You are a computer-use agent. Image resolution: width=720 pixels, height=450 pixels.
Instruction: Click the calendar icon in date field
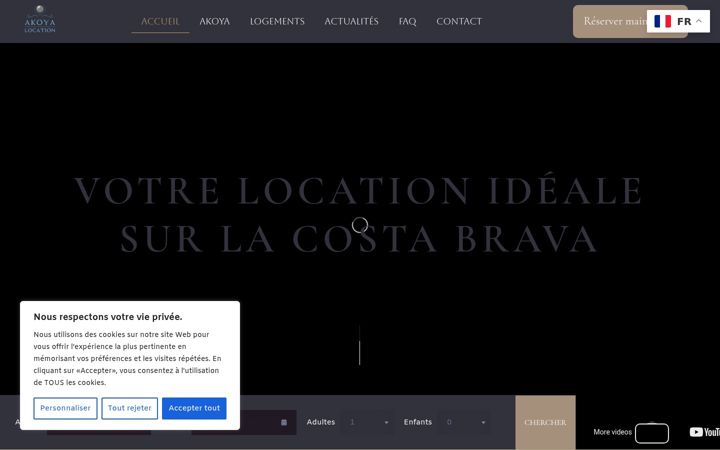point(284,422)
